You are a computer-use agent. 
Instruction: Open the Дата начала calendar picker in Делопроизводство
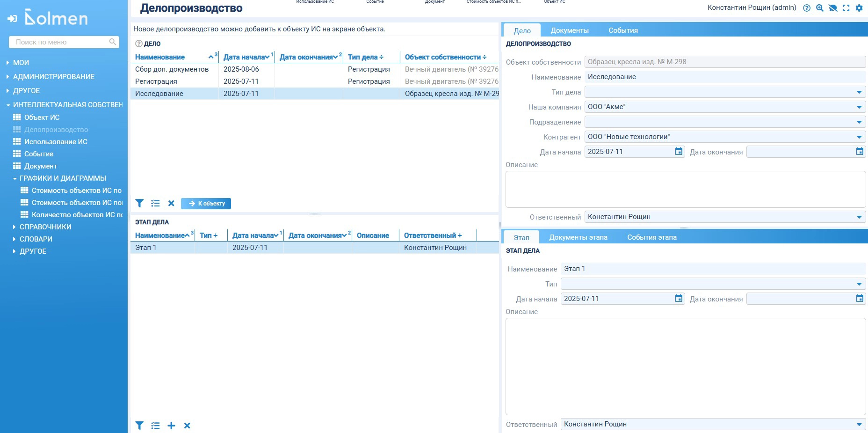(x=679, y=152)
